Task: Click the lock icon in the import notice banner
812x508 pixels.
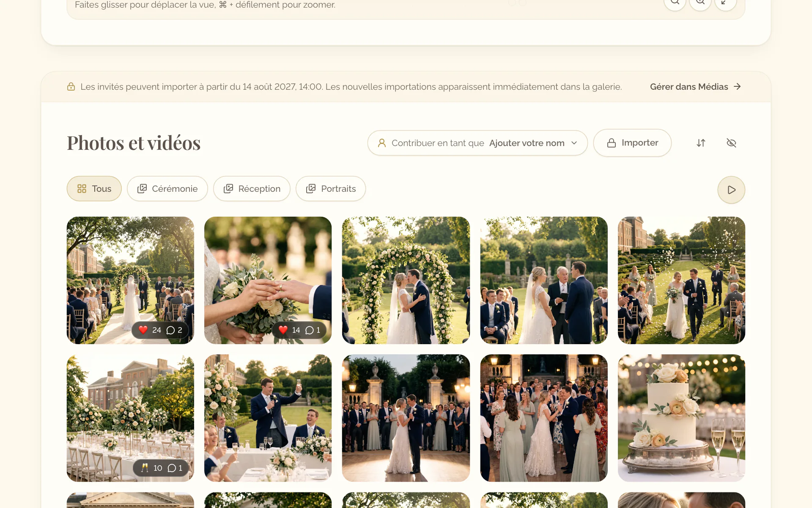Action: [71, 87]
